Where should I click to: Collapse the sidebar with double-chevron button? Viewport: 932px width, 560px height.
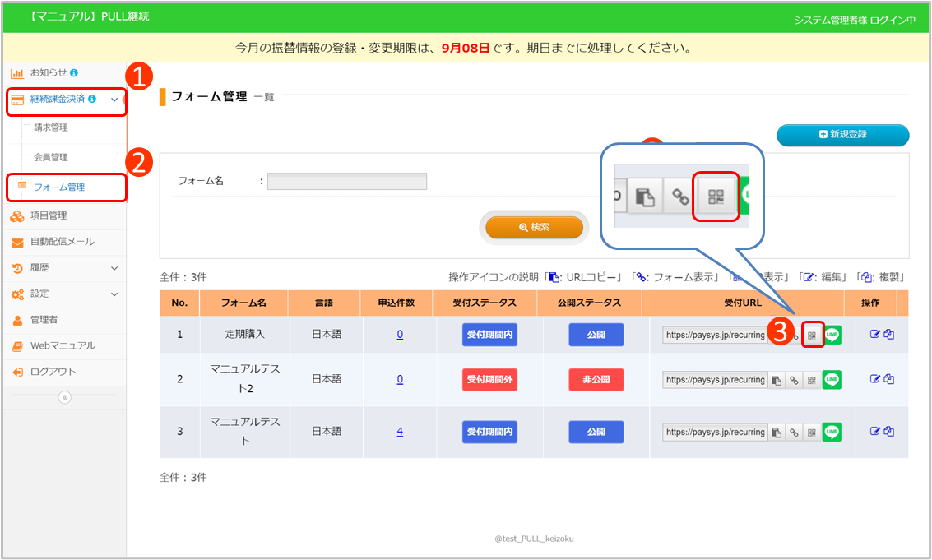point(64,397)
